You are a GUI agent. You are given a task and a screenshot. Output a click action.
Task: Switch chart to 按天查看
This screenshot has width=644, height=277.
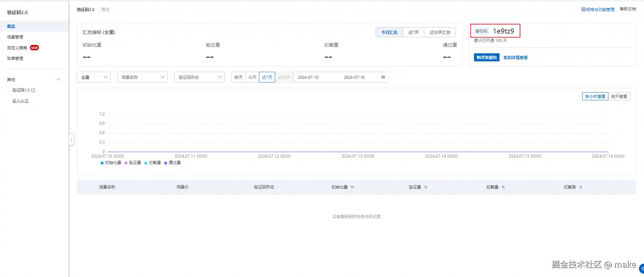click(x=619, y=97)
